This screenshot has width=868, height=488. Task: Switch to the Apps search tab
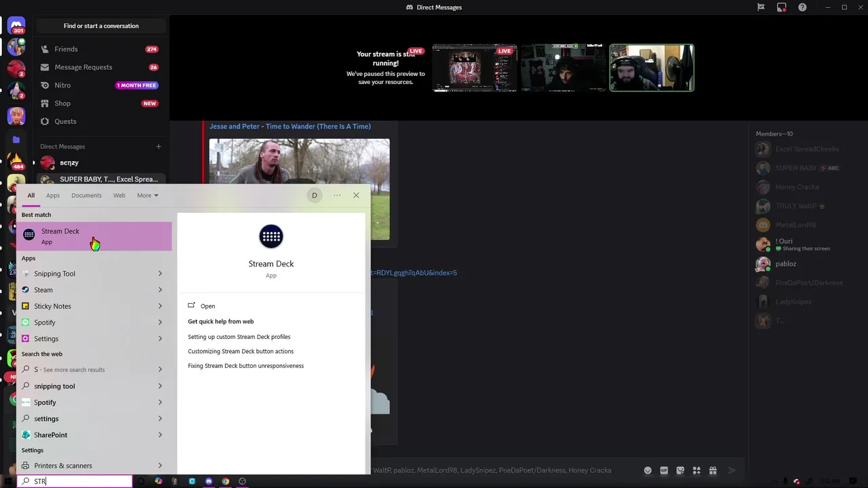point(53,195)
